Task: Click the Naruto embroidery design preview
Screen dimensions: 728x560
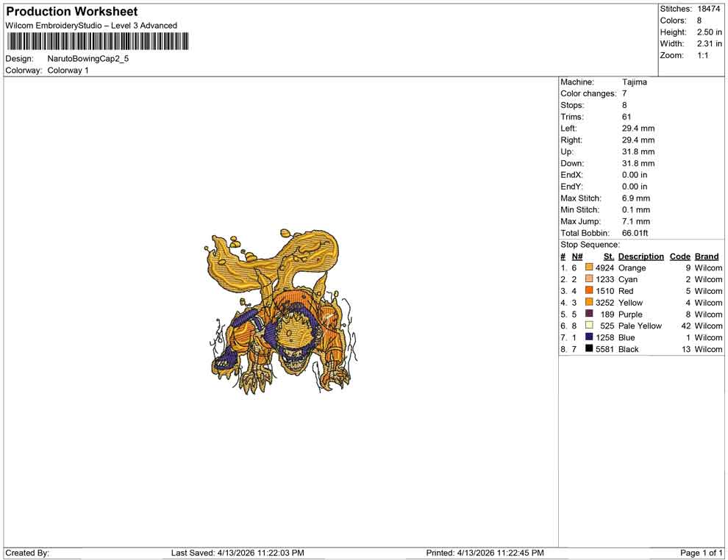Action: point(281,311)
